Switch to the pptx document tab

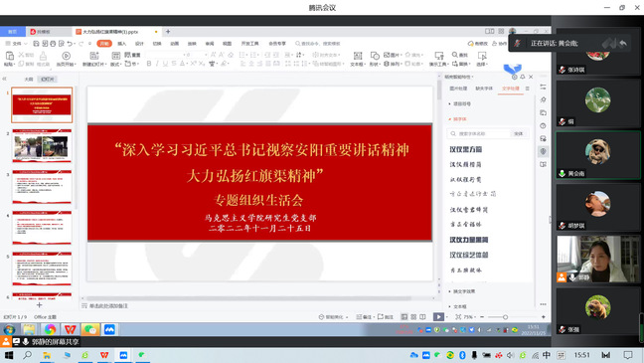click(115, 32)
